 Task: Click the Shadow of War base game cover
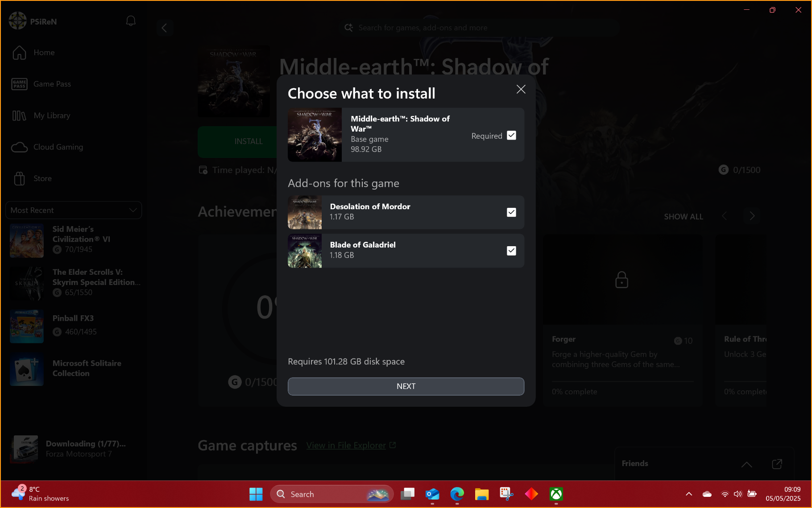pyautogui.click(x=315, y=135)
